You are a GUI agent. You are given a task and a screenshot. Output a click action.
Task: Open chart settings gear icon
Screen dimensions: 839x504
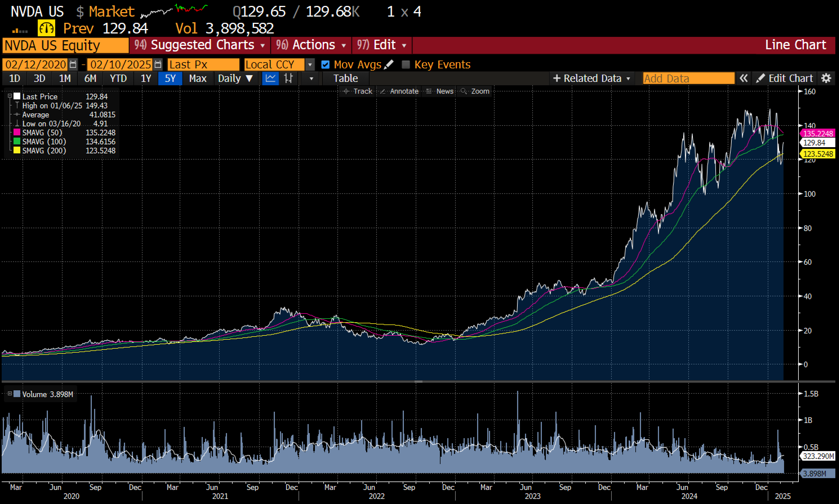pos(826,79)
